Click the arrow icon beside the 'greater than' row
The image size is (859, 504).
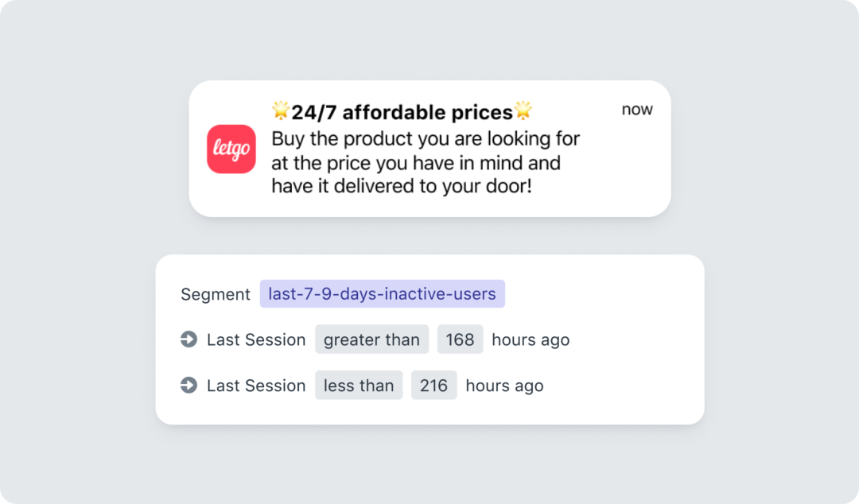tap(189, 339)
